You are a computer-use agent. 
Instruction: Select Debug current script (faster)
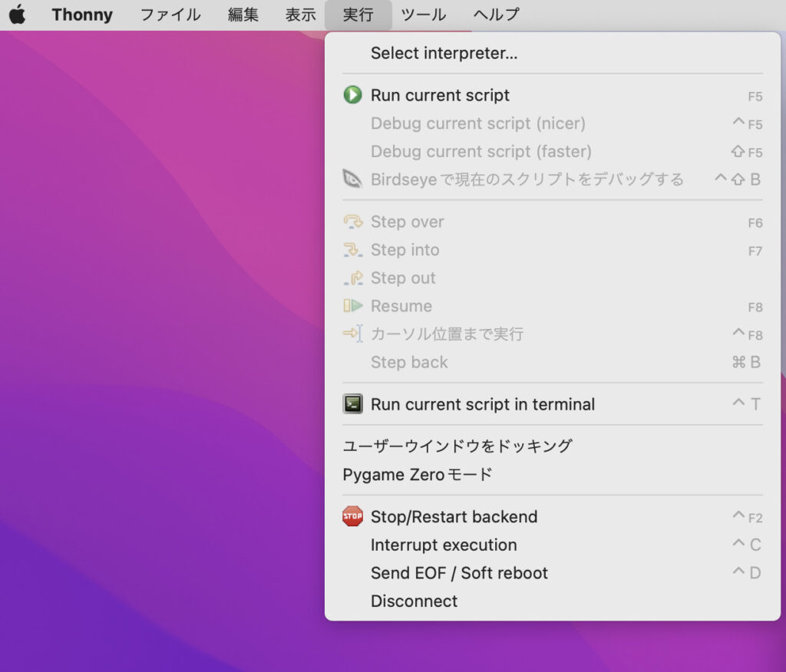pyautogui.click(x=553, y=151)
